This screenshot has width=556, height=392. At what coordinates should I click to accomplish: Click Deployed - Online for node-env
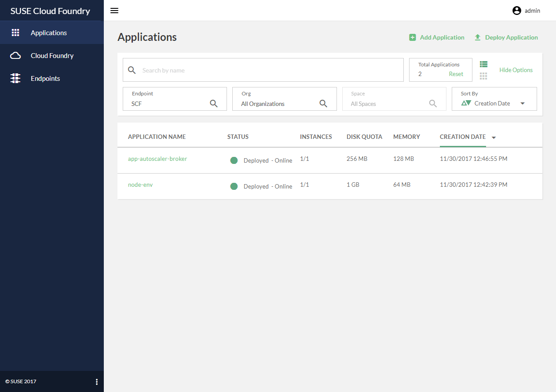268,186
